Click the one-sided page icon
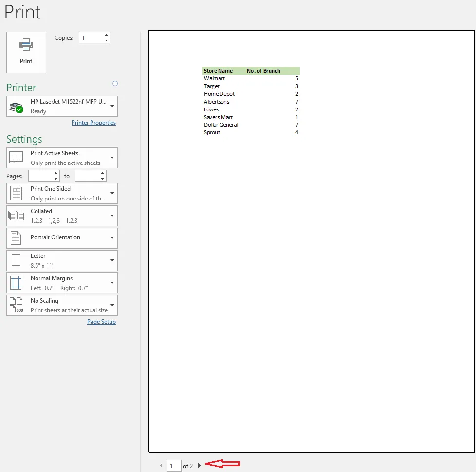Image resolution: width=476 pixels, height=472 pixels. click(x=16, y=193)
